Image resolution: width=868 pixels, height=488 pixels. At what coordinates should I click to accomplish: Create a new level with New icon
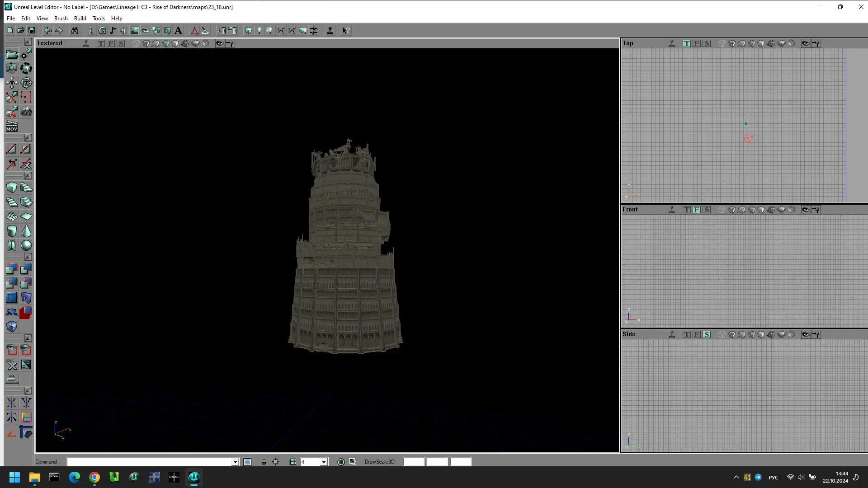click(x=10, y=30)
